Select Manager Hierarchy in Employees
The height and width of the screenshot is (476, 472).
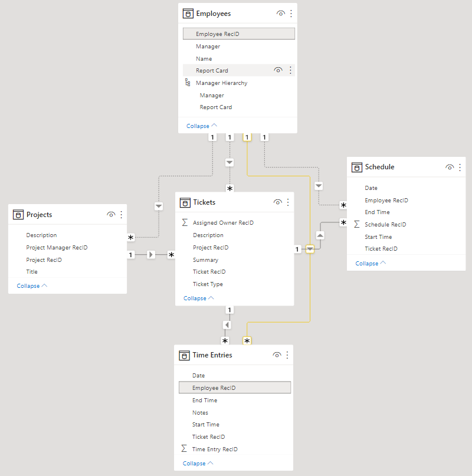click(x=221, y=83)
